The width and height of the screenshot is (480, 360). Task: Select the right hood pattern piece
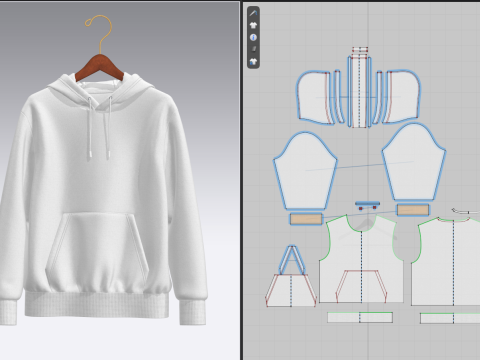[403, 97]
